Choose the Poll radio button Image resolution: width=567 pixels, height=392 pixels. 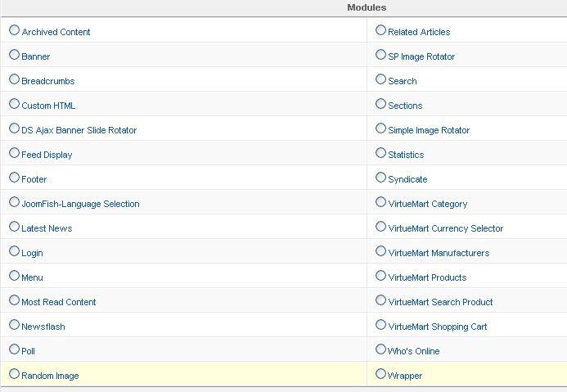click(x=14, y=349)
